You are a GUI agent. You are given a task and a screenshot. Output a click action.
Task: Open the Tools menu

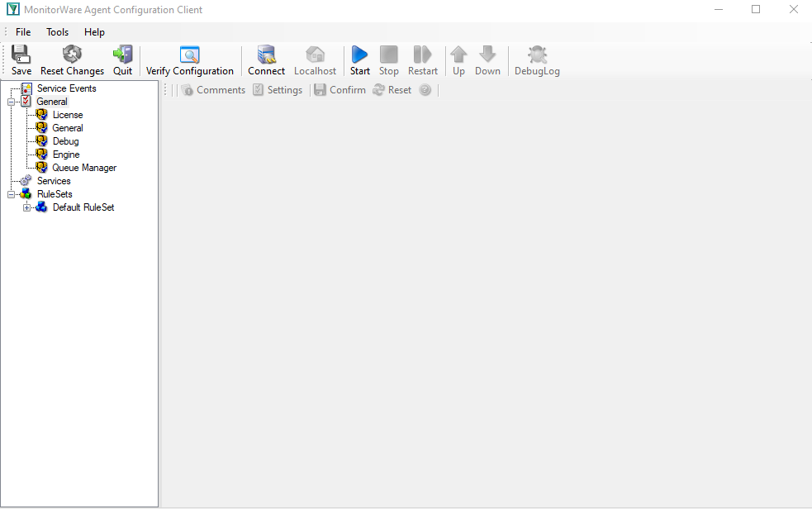point(58,32)
